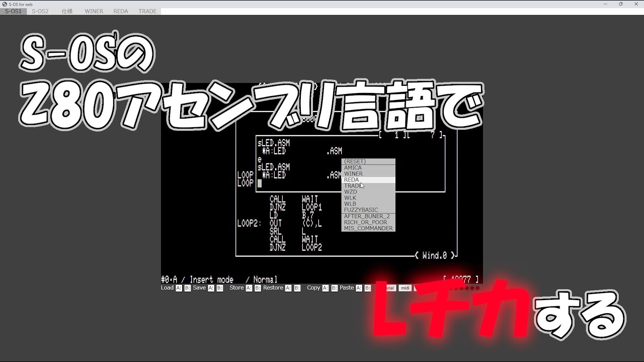Click the 'LOOP1' operand text

tap(312, 207)
